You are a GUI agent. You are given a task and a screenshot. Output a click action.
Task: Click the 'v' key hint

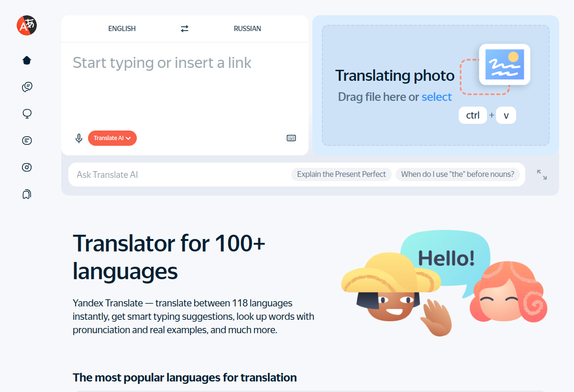[506, 115]
